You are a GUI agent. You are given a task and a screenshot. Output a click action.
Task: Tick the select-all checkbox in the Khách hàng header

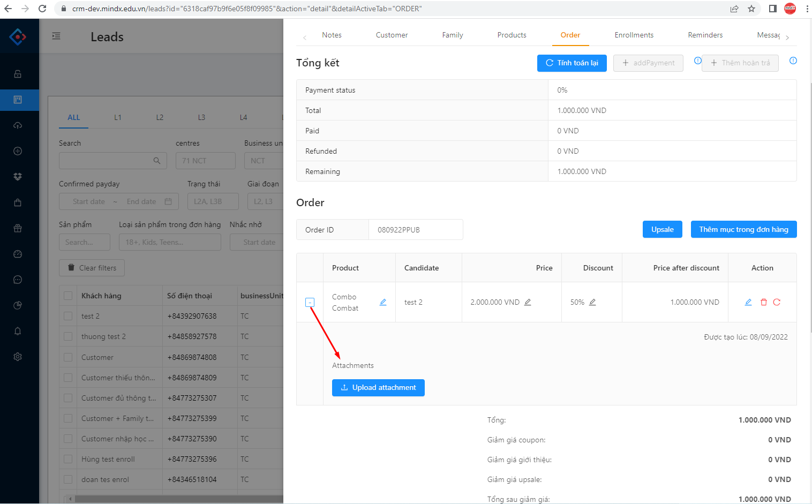(68, 296)
